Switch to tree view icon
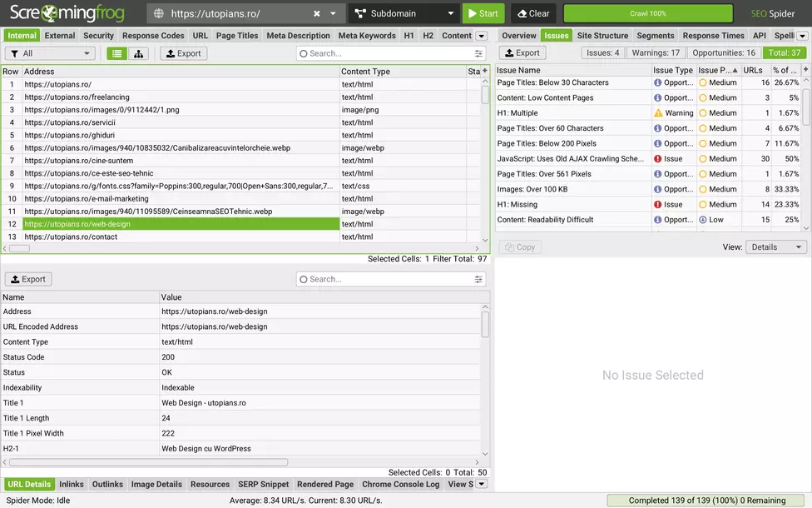The height and width of the screenshot is (508, 812). coord(138,53)
